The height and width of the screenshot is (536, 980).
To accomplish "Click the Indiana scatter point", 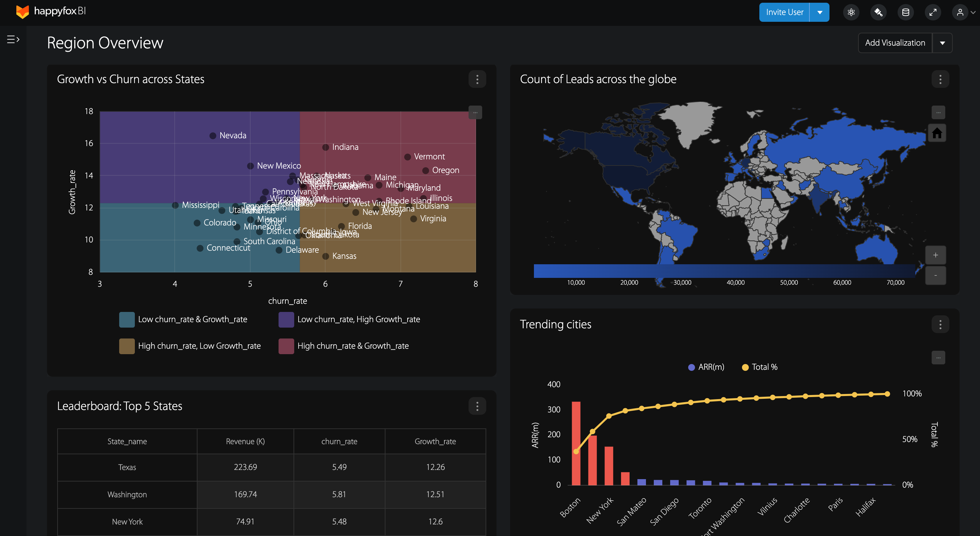I will tap(326, 147).
